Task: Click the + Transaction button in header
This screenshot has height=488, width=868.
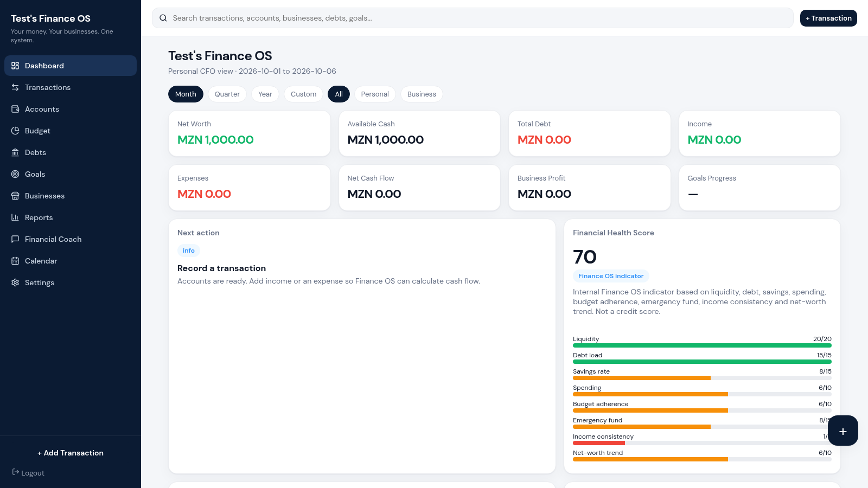Action: point(828,18)
